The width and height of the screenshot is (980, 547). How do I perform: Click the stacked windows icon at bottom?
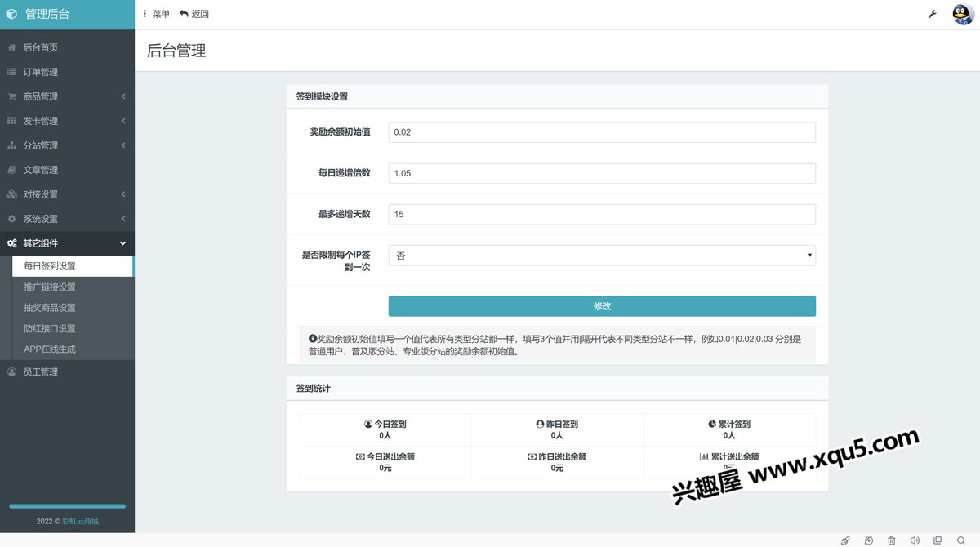click(x=938, y=540)
